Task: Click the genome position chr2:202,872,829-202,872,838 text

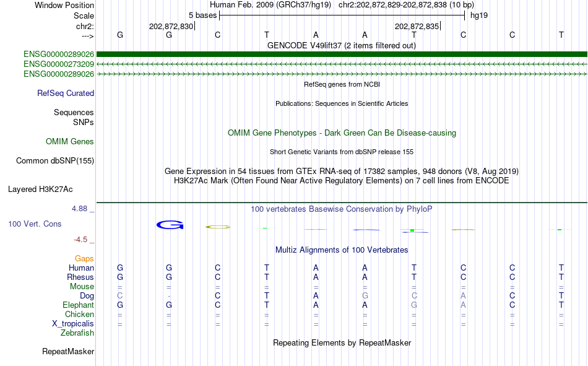Action: [406, 5]
